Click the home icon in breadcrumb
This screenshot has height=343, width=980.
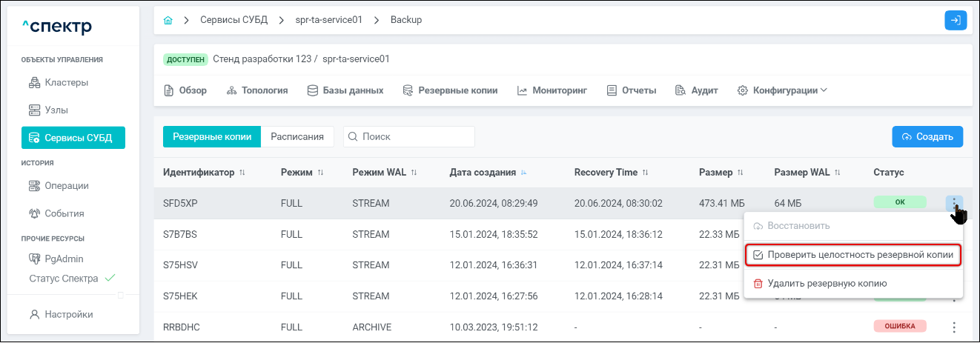coord(168,20)
